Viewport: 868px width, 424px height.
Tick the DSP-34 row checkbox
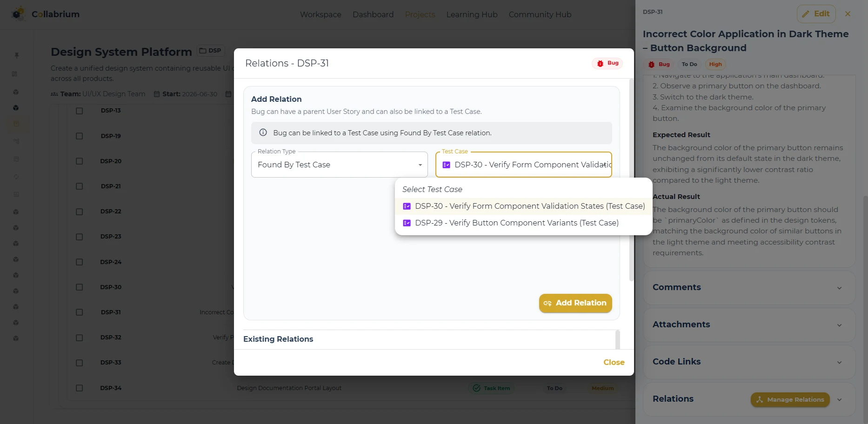coord(80,388)
